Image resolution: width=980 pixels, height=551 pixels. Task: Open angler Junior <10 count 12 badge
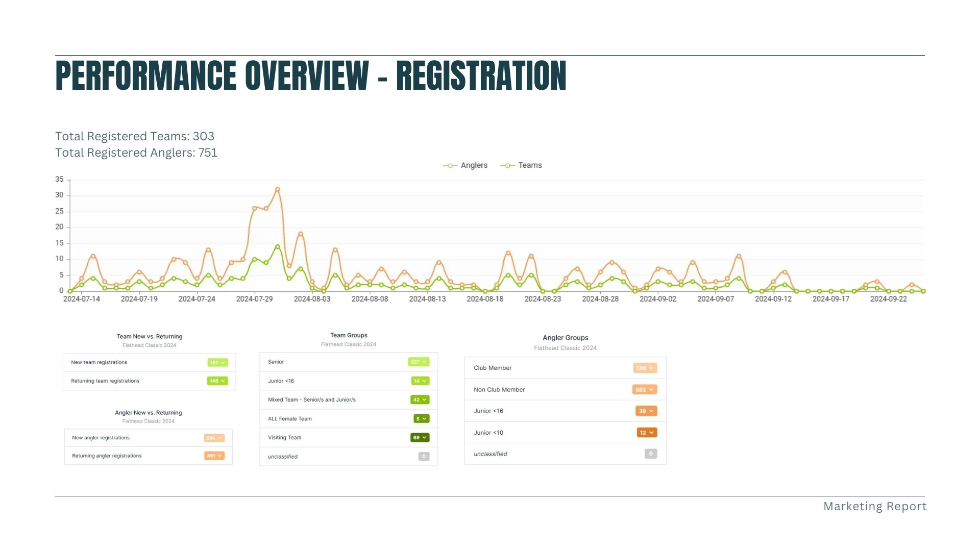(647, 433)
